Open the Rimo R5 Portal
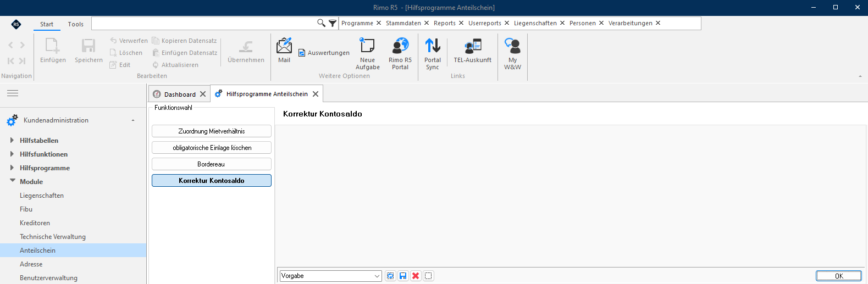Image resolution: width=868 pixels, height=284 pixels. (400, 53)
